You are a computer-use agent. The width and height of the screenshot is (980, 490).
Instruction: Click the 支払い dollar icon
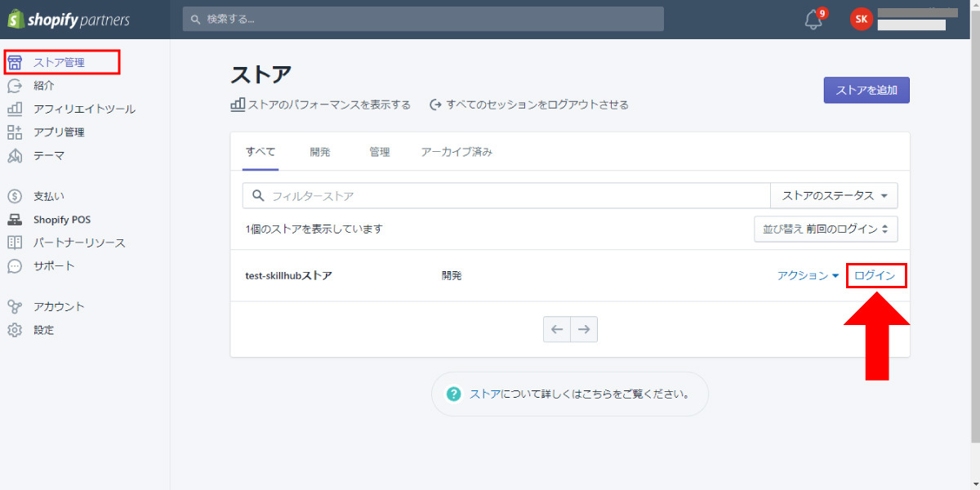(x=15, y=196)
